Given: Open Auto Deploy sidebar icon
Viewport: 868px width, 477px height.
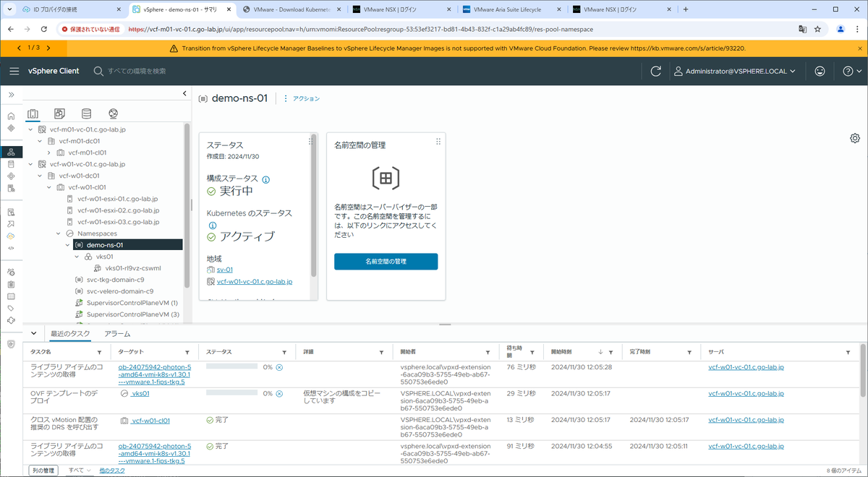Looking at the screenshot, I should pos(11,224).
